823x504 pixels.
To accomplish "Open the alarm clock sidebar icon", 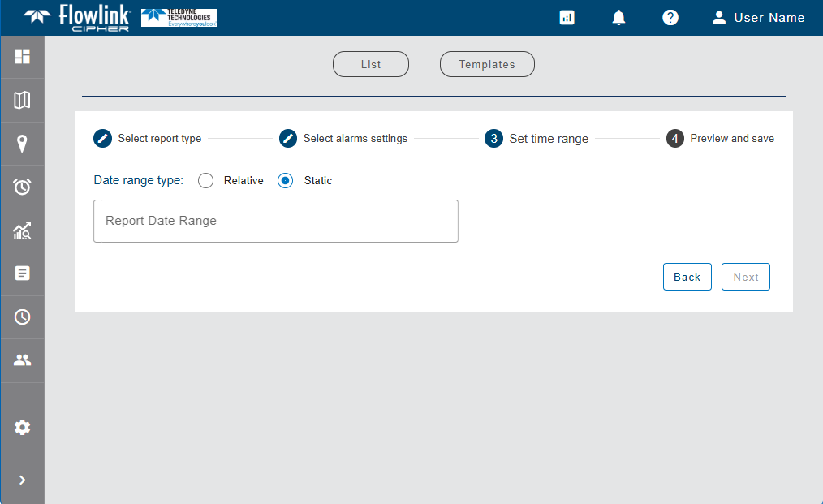I will pos(23,187).
